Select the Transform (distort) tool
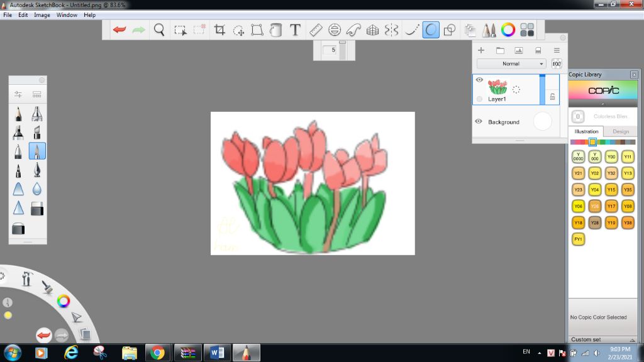 pyautogui.click(x=257, y=30)
